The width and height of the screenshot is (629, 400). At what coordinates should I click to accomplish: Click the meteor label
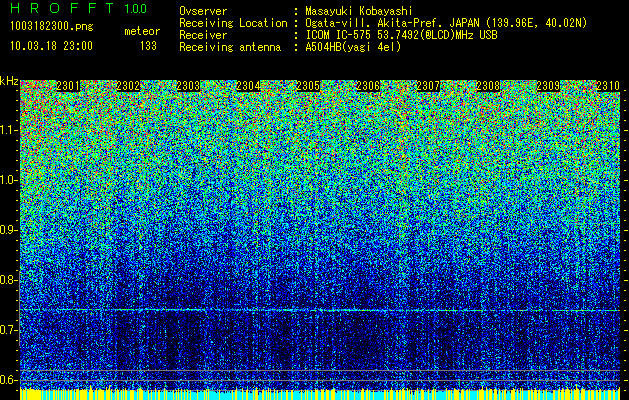(142, 31)
